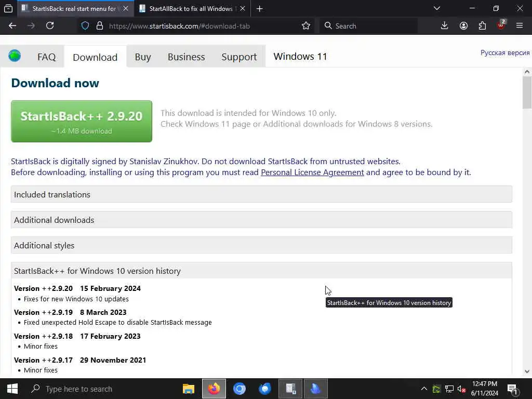Click the uBlock Origin extension icon

[501, 26]
